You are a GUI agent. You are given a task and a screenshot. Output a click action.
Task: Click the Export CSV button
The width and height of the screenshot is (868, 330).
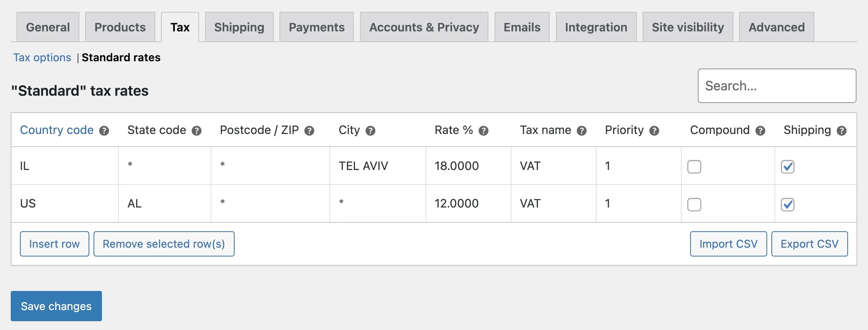810,244
